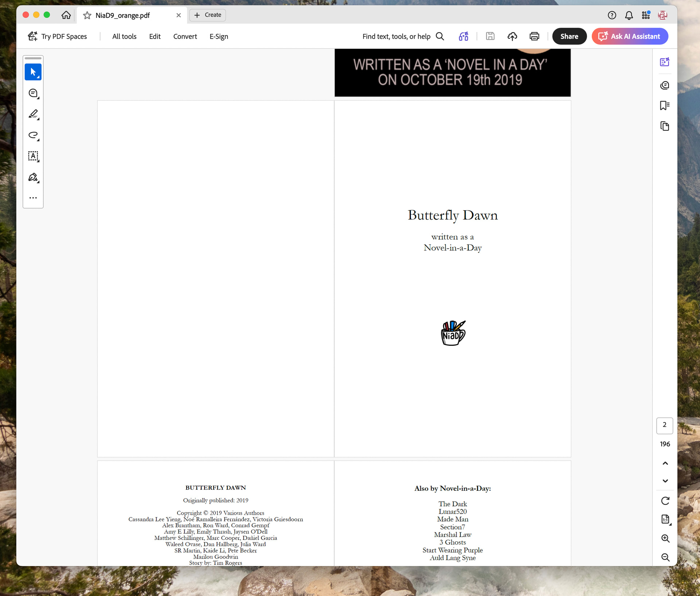Select the arrow selection tool

[33, 72]
